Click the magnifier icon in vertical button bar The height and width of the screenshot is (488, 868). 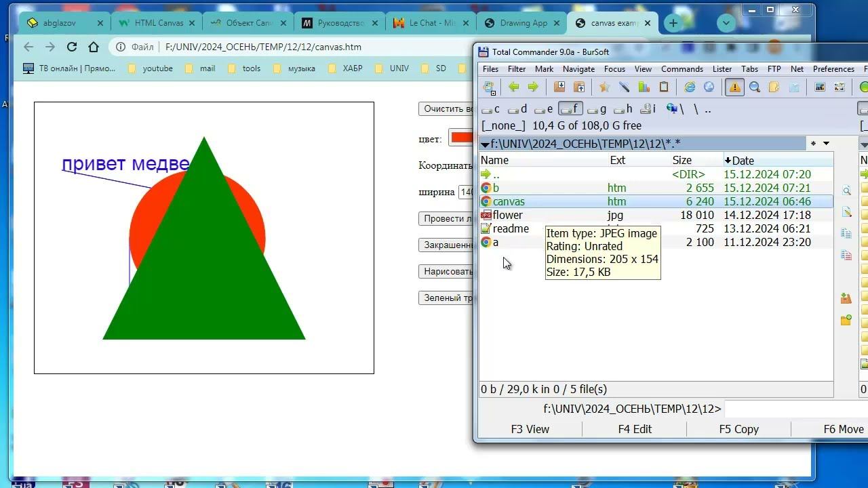(x=846, y=191)
